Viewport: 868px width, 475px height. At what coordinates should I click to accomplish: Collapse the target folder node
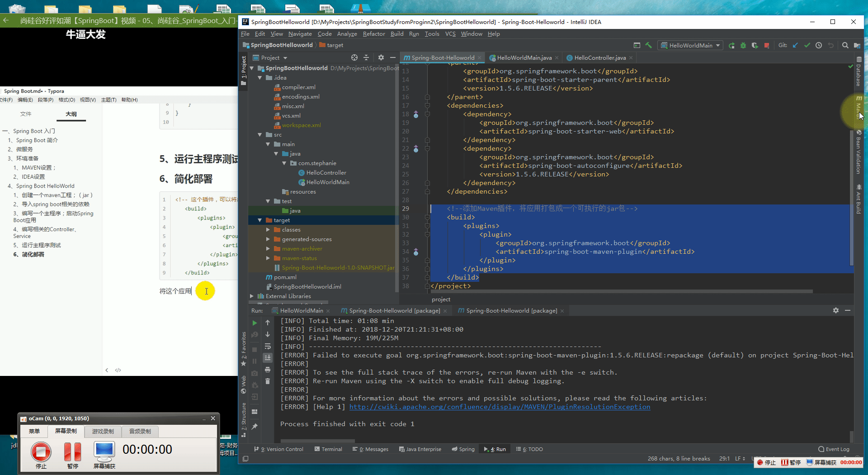click(x=260, y=220)
